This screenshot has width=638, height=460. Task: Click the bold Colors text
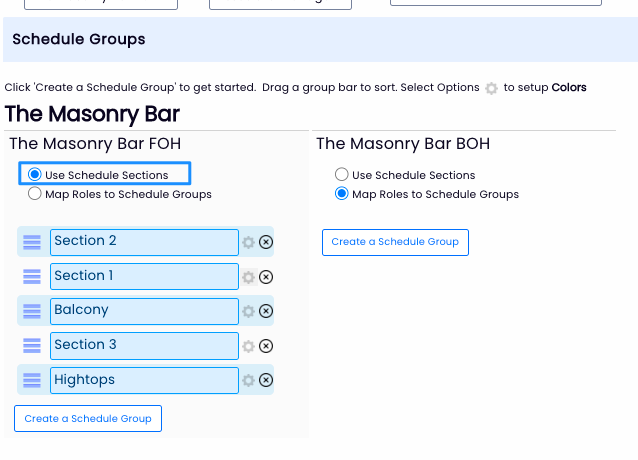point(569,87)
